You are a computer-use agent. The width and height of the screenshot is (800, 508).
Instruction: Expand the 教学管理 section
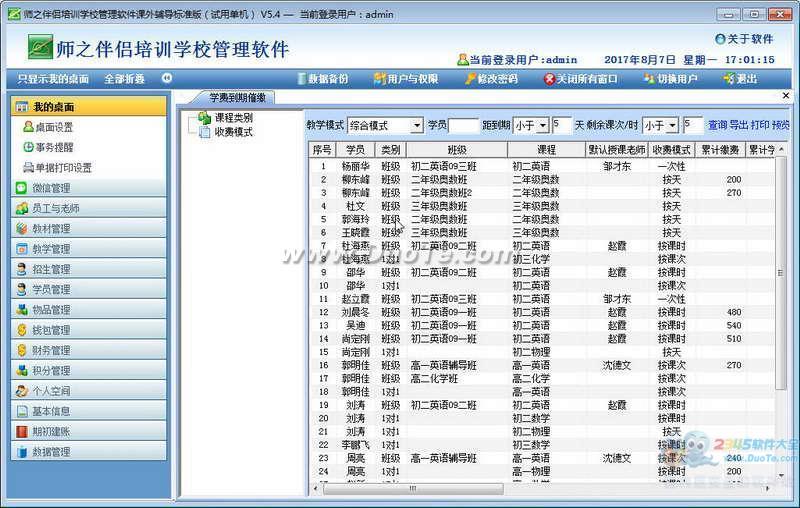tap(89, 249)
